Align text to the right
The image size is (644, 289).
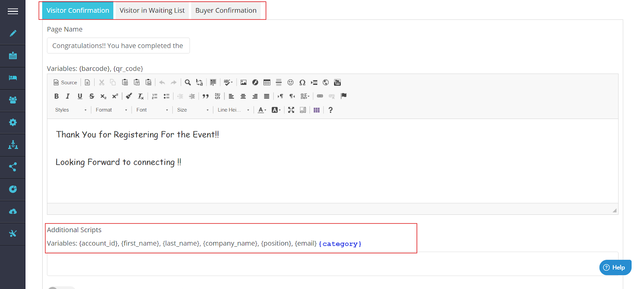pyautogui.click(x=255, y=96)
